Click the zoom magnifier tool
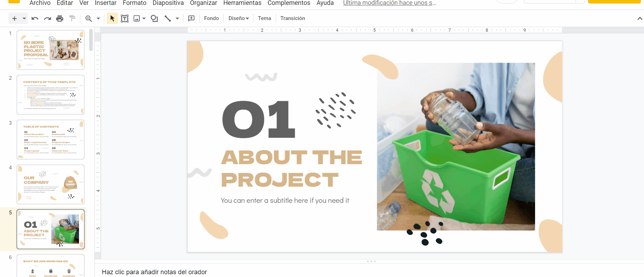 click(88, 18)
